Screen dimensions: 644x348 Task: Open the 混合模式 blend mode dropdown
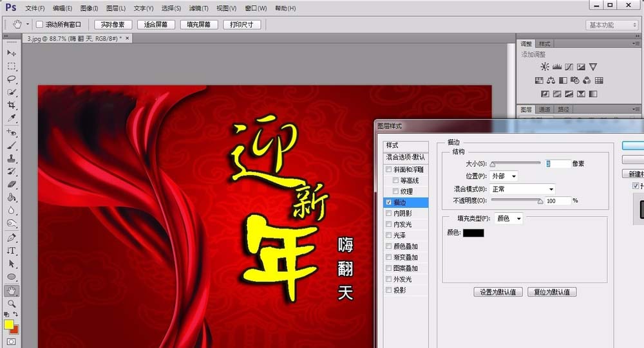pyautogui.click(x=522, y=188)
